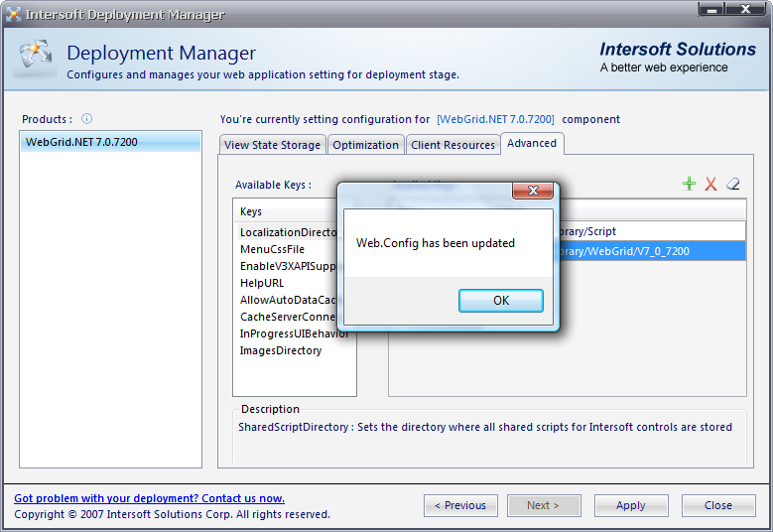The height and width of the screenshot is (532, 773).
Task: Select the EnableV3XAPISupport key
Action: [x=289, y=266]
